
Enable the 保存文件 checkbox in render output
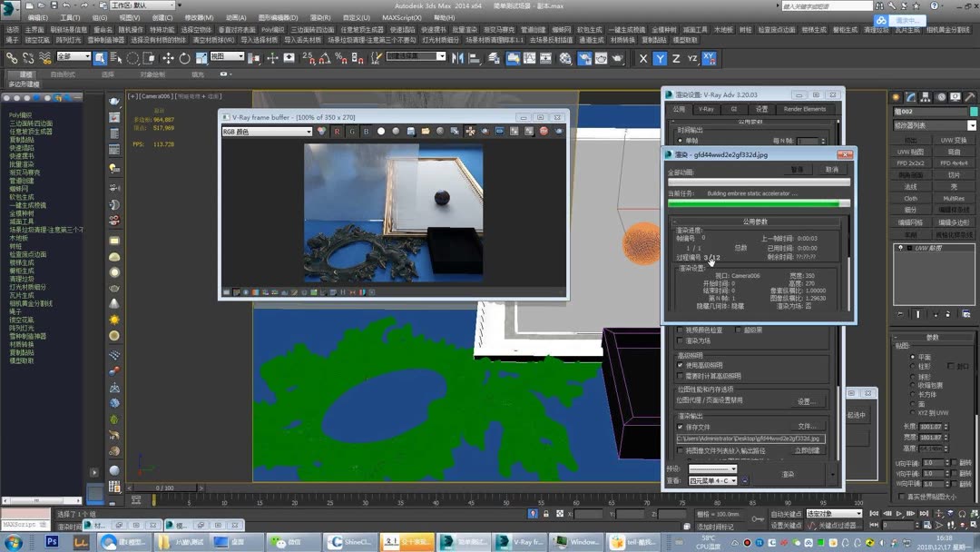pos(681,427)
